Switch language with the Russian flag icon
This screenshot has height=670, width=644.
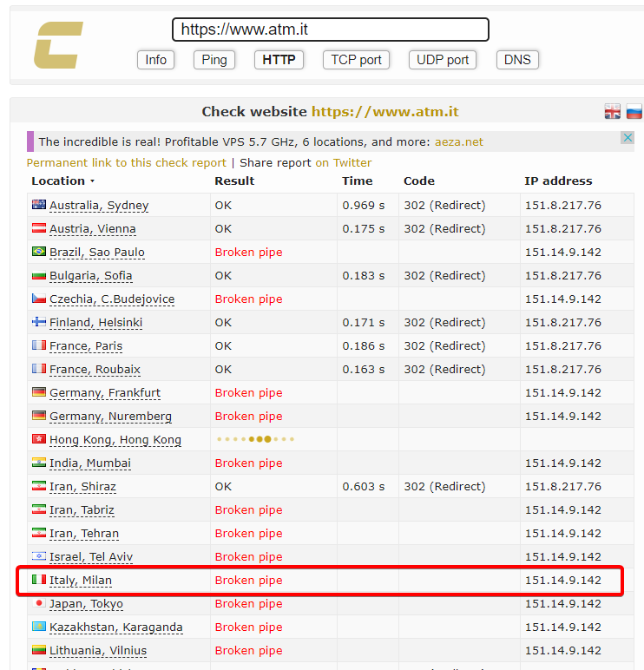634,111
